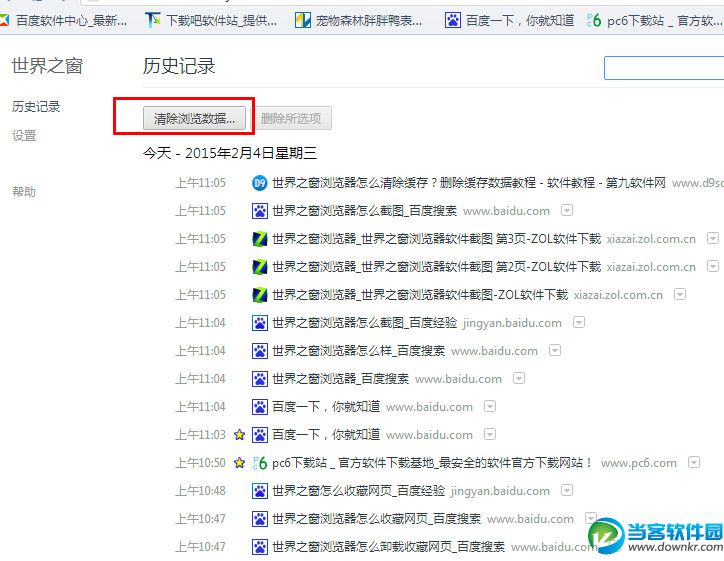Open the 百度软件中心 bookmark
The width and height of the screenshot is (724, 561).
pyautogui.click(x=64, y=20)
